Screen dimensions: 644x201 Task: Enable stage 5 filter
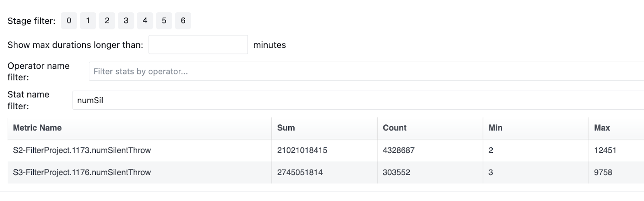pos(164,21)
